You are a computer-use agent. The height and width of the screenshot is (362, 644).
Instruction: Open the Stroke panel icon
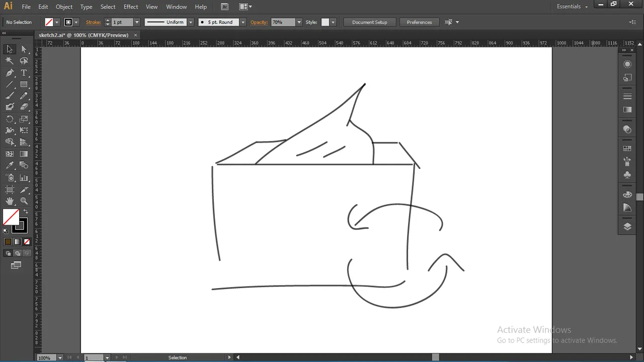pyautogui.click(x=627, y=97)
